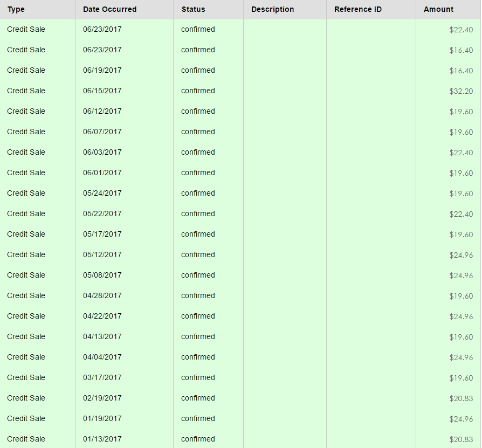Viewport: 482px width, 448px height.
Task: Select the date 05/12/2017
Action: [102, 254]
